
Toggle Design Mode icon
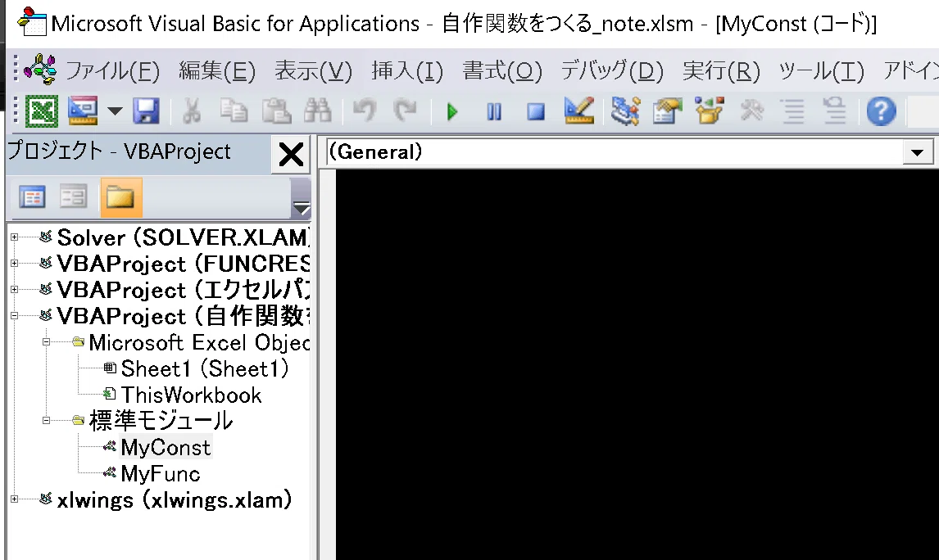pos(578,111)
